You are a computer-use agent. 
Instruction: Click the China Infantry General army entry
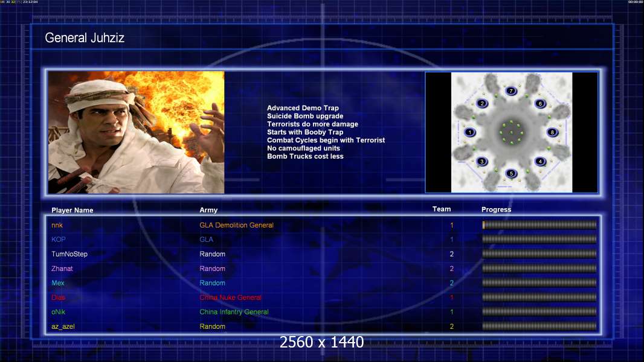pos(234,312)
